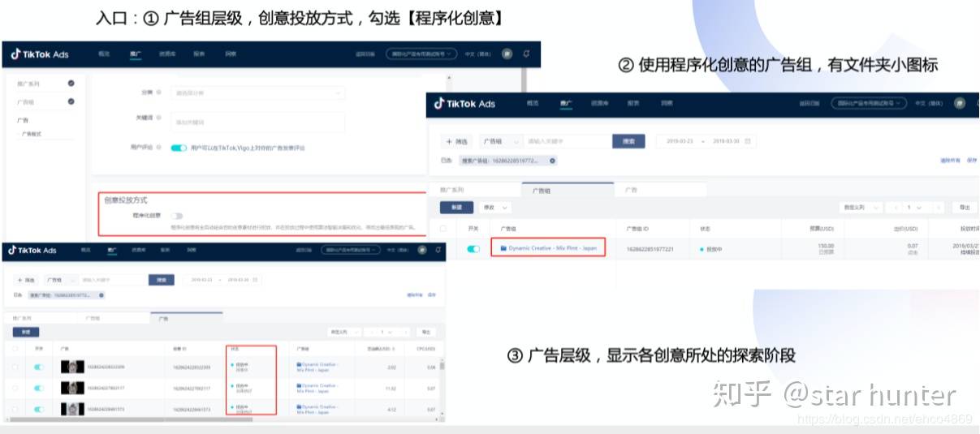The image size is (980, 434).
Task: Turn off the 用户评论 user comments switch
Action: pyautogui.click(x=179, y=148)
